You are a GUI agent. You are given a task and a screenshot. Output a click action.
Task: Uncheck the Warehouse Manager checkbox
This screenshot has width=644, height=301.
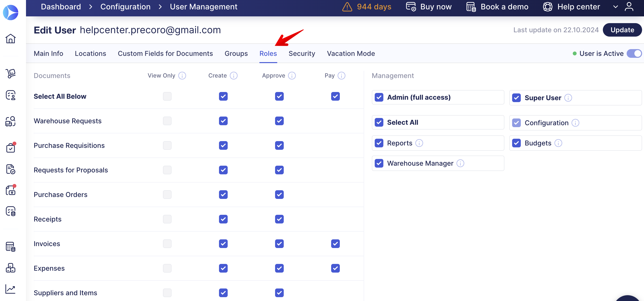point(379,164)
